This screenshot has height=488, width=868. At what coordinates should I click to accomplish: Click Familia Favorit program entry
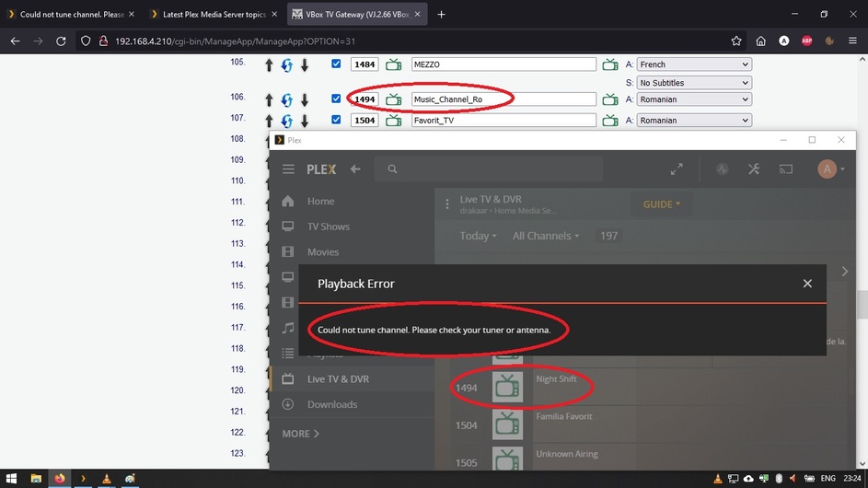[x=563, y=416]
